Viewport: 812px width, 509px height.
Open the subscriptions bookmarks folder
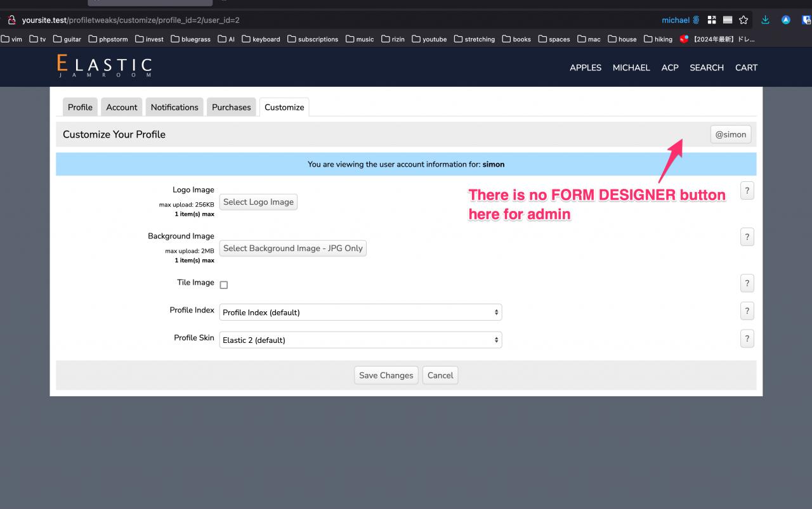[x=313, y=39]
